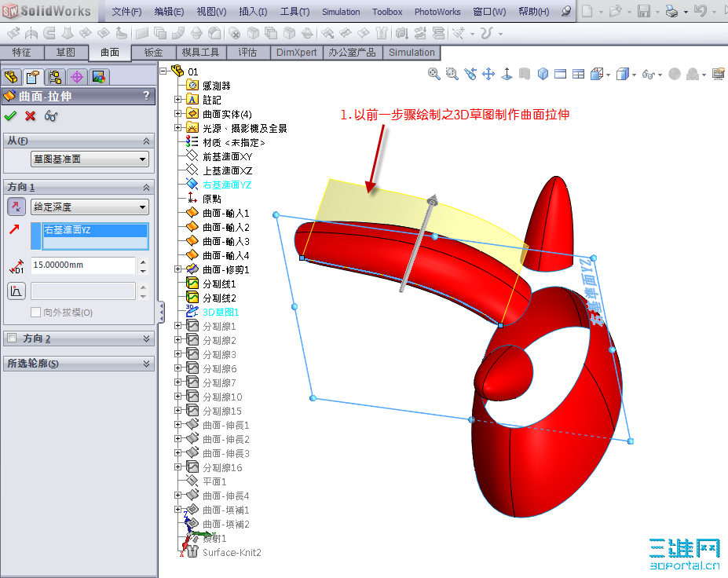
Task: Click the Print icon
Action: pos(671,11)
